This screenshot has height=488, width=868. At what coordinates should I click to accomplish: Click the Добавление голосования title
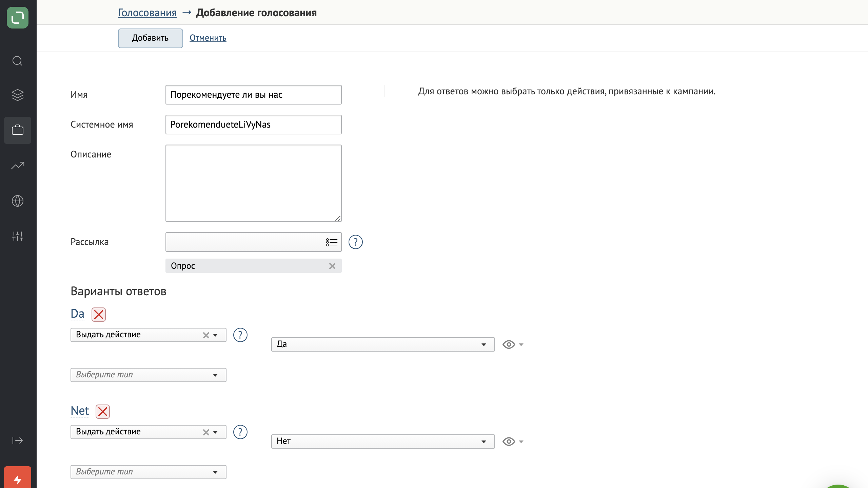coord(256,13)
